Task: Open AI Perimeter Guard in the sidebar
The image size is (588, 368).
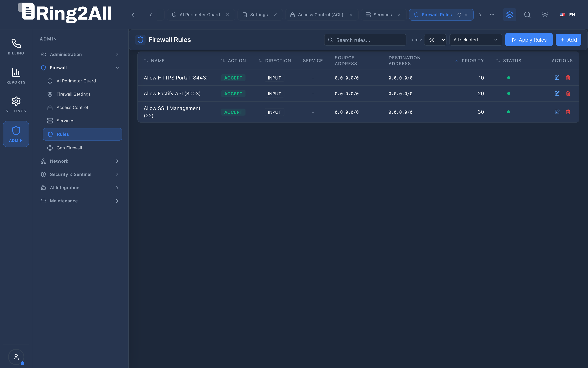Action: [x=83, y=81]
